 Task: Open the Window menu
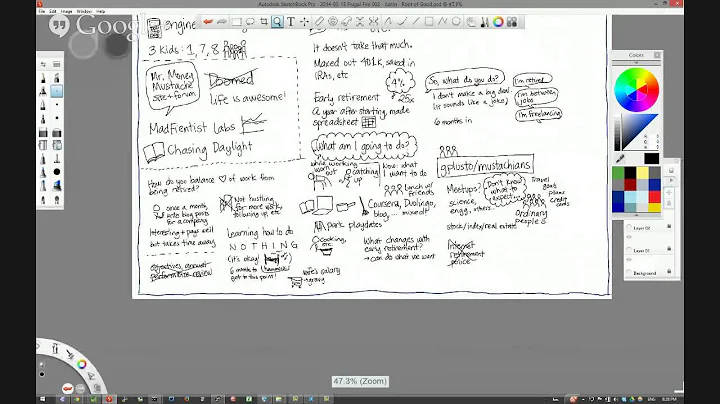[x=84, y=11]
